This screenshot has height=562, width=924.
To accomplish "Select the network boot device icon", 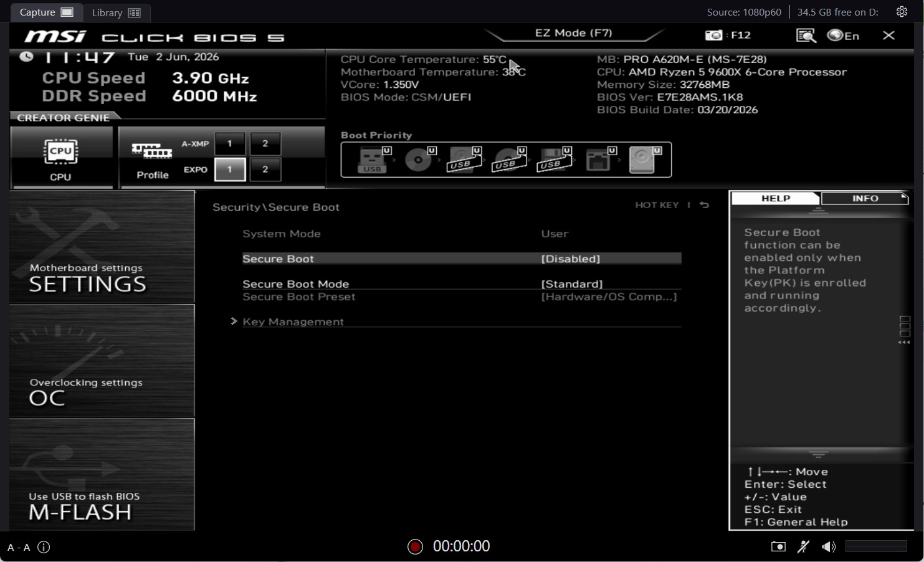I will tap(601, 160).
